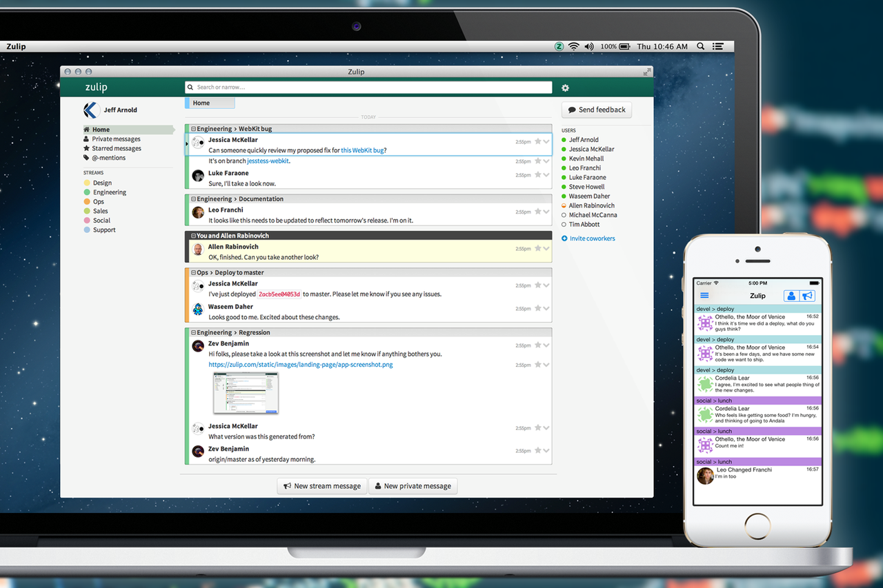Tap Cordelia Lear's avatar on the 'I agree' message
This screenshot has width=883, height=588.
click(x=705, y=384)
